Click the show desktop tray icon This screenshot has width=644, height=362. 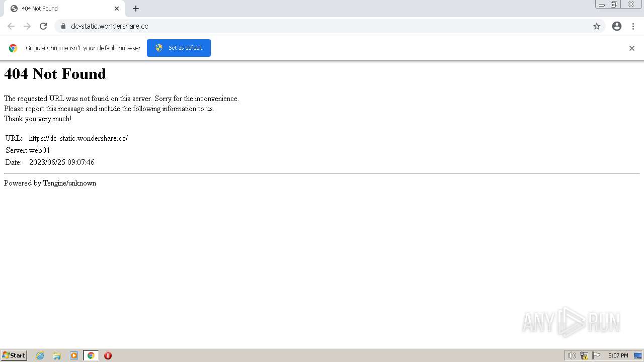(x=638, y=355)
